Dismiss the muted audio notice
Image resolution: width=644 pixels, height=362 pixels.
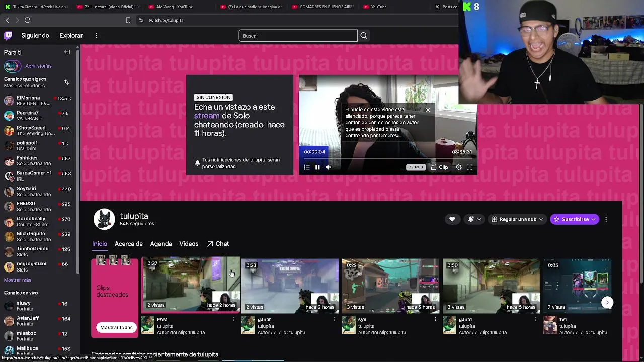click(x=428, y=110)
